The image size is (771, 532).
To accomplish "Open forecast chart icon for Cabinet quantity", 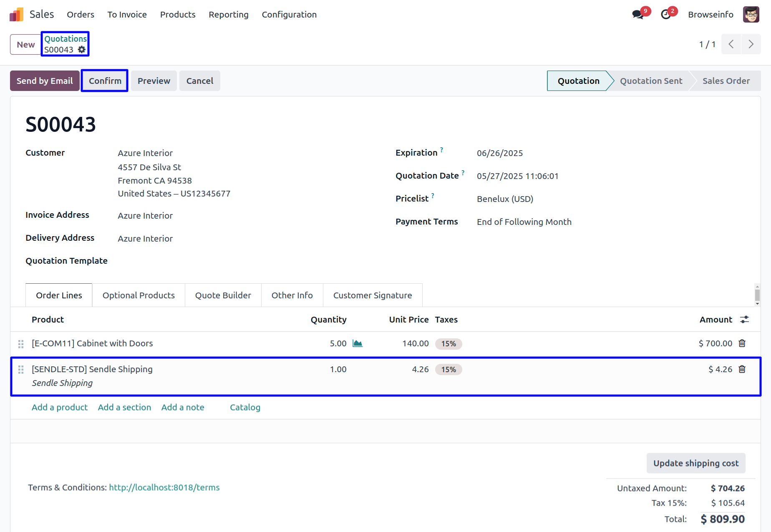I will (x=358, y=343).
